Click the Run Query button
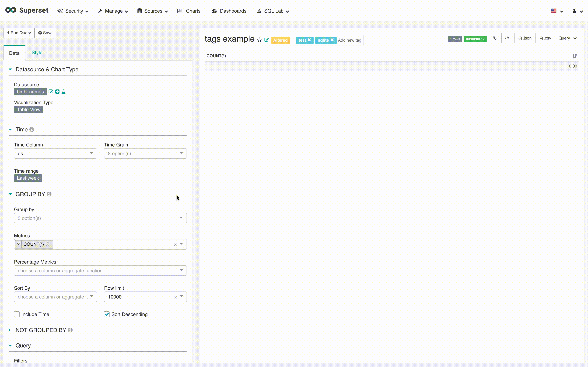Viewport: 588px width, 367px height. pos(19,33)
